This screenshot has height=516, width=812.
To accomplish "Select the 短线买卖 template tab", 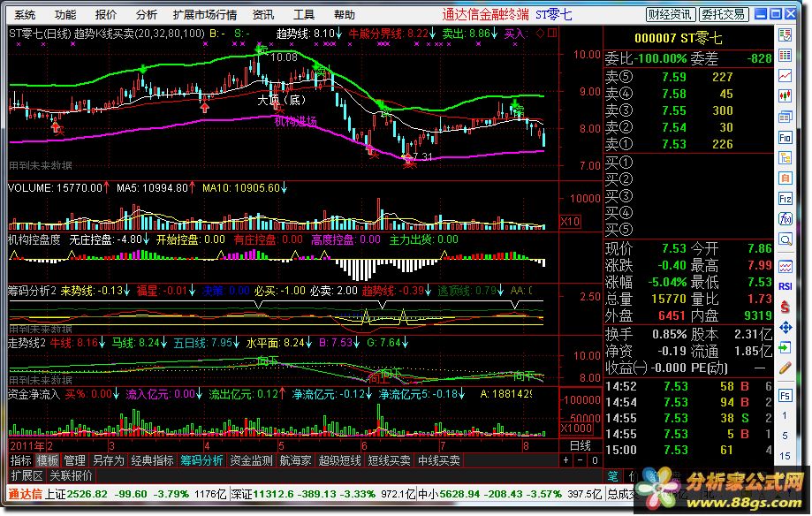I will tap(389, 460).
